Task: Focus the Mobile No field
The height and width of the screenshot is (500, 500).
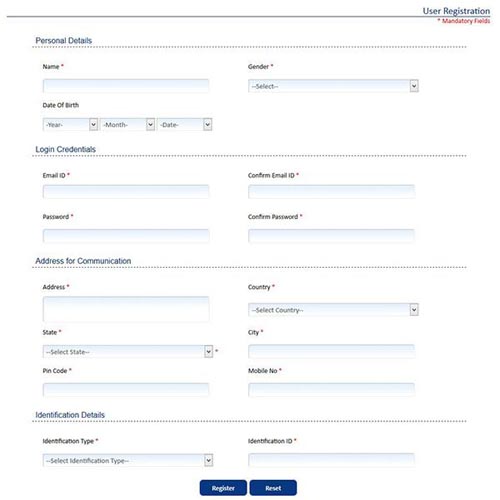Action: tap(331, 390)
